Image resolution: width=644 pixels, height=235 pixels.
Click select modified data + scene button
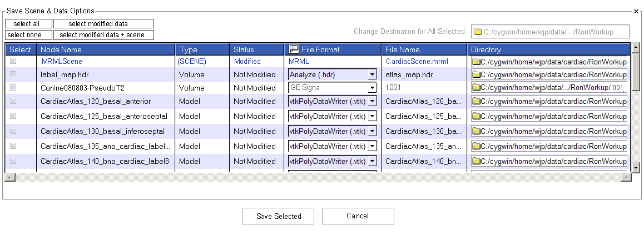(103, 35)
